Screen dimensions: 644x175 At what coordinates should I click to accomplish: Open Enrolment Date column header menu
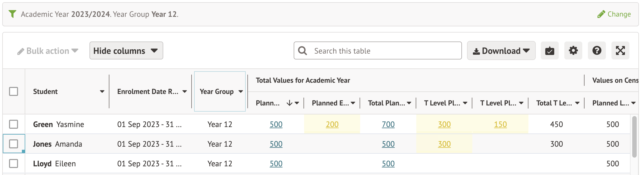tap(185, 92)
